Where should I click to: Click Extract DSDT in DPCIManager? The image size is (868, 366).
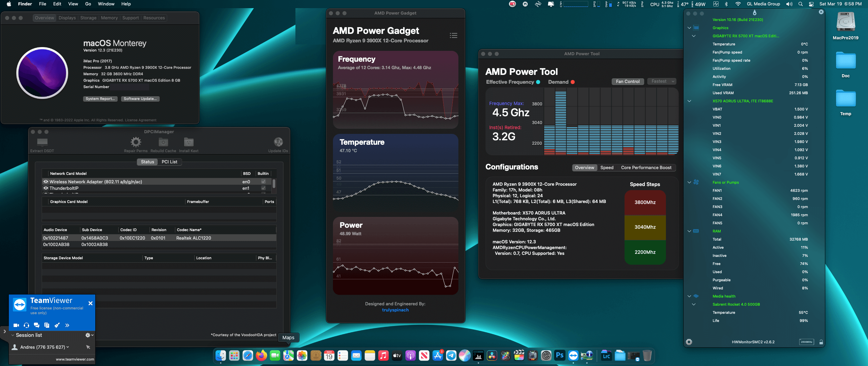(42, 145)
